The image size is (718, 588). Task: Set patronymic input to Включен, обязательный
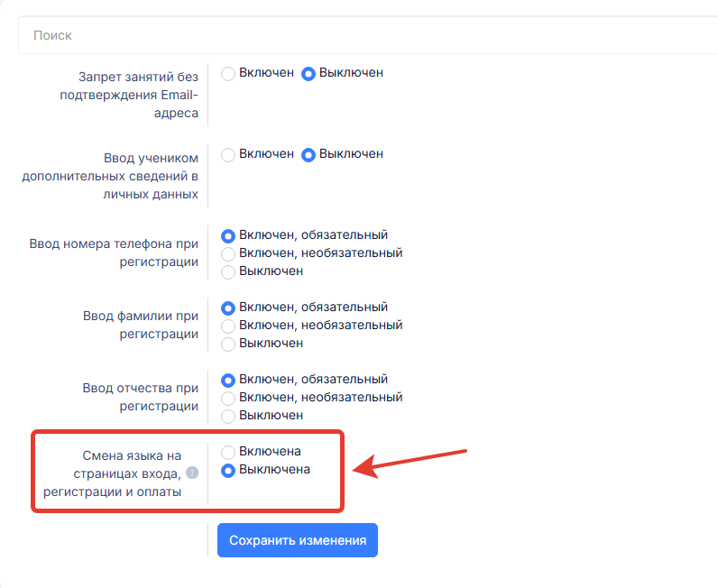click(228, 380)
